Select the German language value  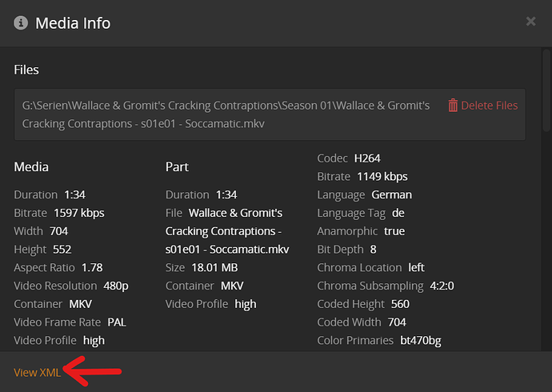click(391, 194)
